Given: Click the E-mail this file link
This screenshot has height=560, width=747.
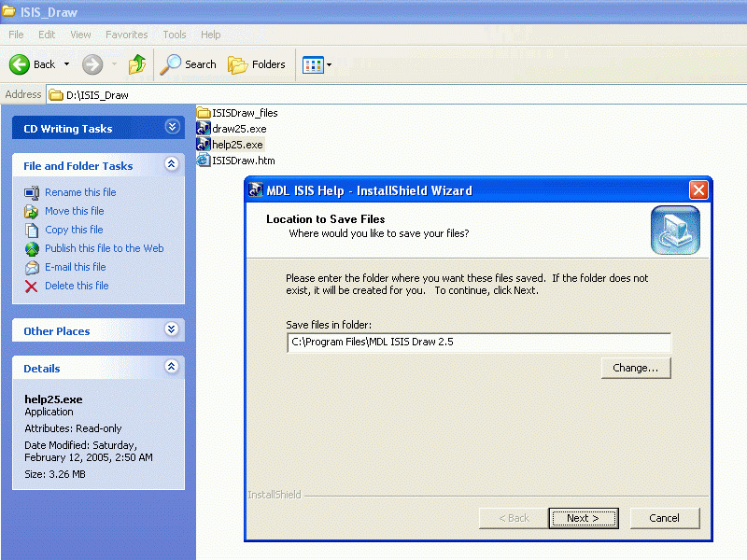Looking at the screenshot, I should coord(76,267).
